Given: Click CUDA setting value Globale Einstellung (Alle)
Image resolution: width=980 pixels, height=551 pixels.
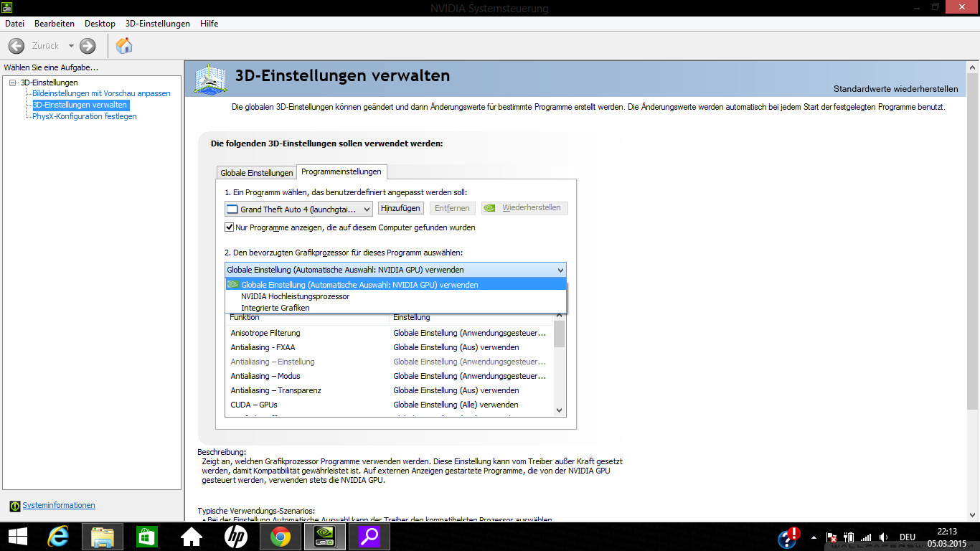Looking at the screenshot, I should [456, 405].
